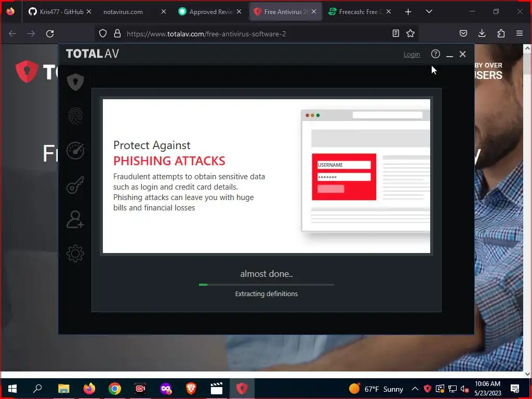Close the Freecash tab
The width and height of the screenshot is (532, 399).
point(389,11)
